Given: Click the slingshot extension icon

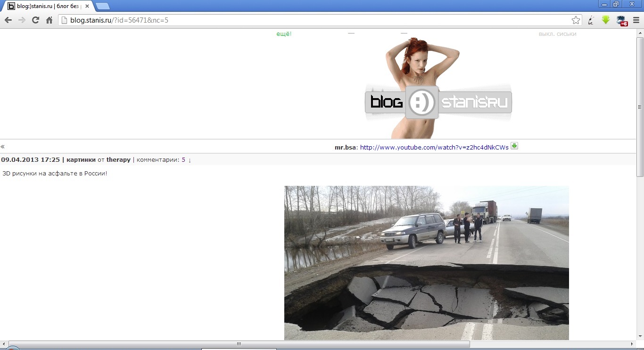Looking at the screenshot, I should (591, 20).
